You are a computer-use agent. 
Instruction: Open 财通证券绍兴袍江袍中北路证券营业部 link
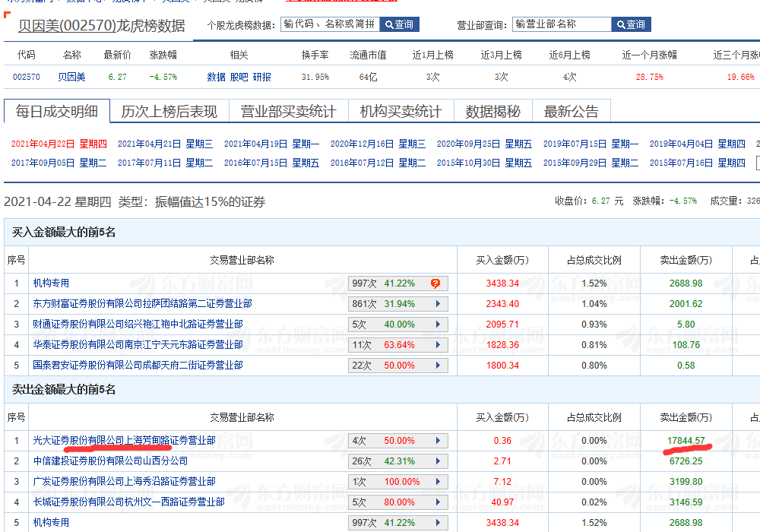(138, 325)
